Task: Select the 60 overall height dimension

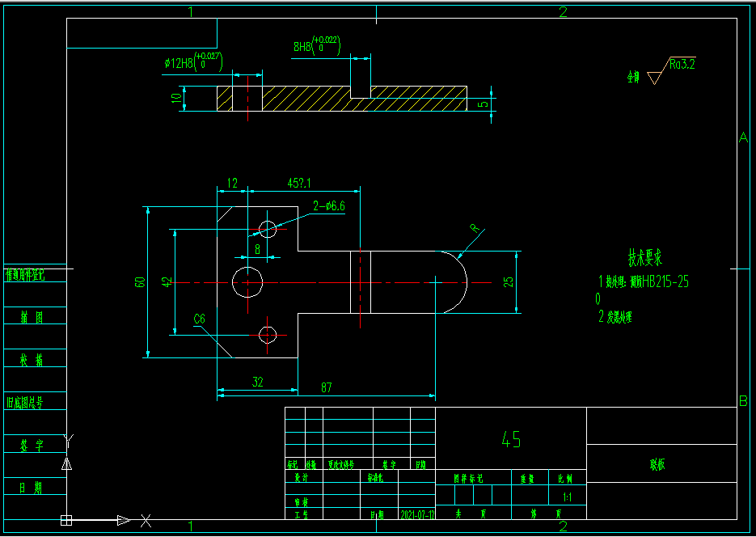Action: 141,282
